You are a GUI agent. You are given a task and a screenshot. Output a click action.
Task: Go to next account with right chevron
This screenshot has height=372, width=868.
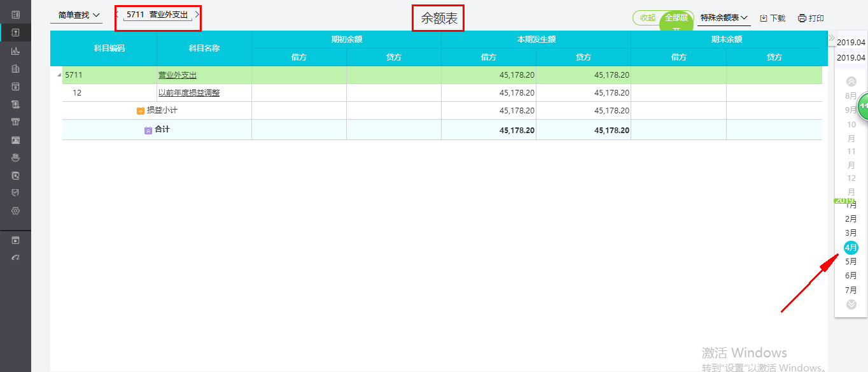197,14
